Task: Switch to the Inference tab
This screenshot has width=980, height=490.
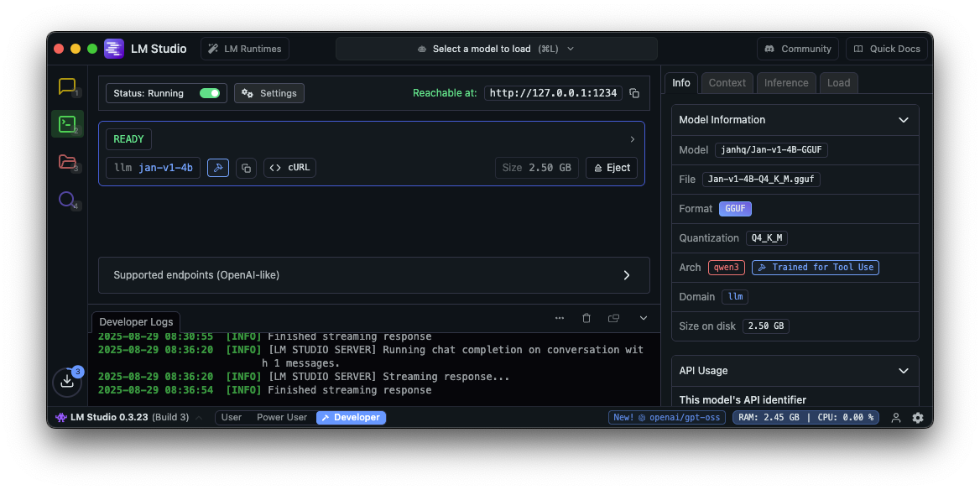Action: click(x=786, y=83)
